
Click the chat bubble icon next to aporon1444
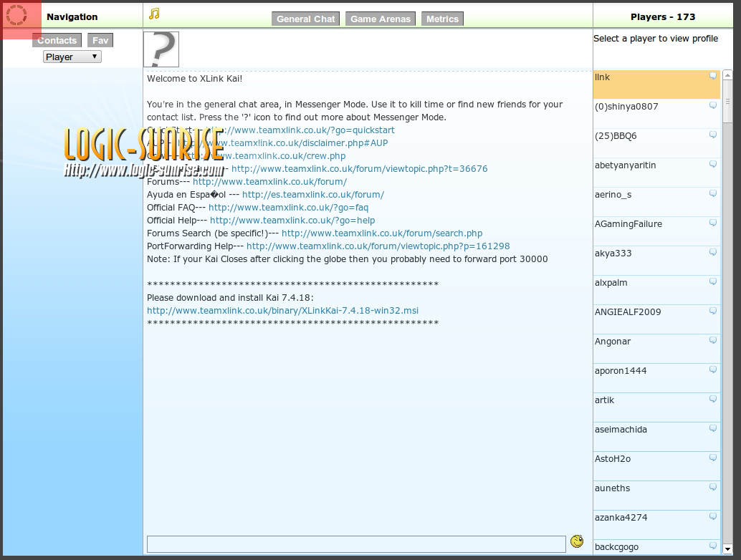(713, 370)
